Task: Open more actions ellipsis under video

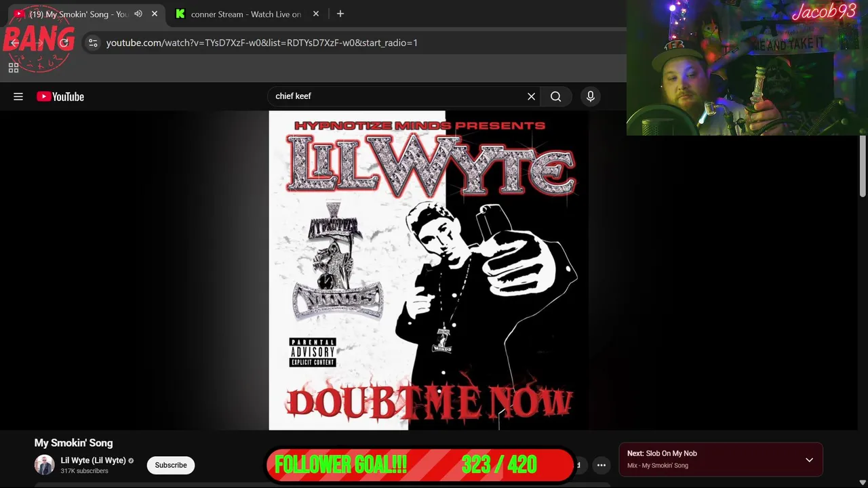Action: coord(601,465)
